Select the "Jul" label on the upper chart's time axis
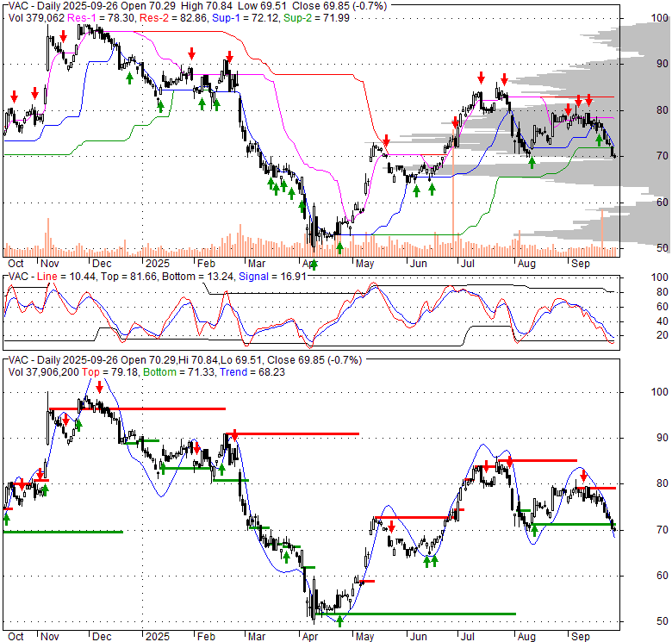This screenshot has width=672, height=642. [x=468, y=264]
